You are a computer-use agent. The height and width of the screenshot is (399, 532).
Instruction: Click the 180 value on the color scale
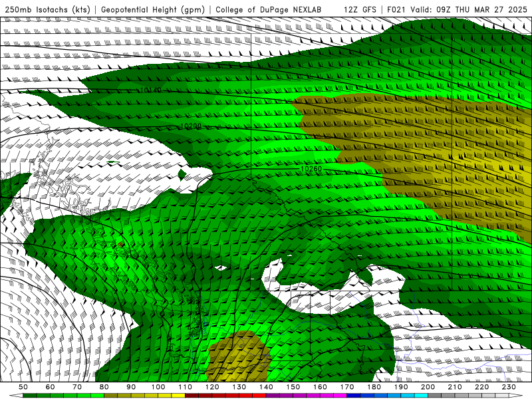click(374, 387)
